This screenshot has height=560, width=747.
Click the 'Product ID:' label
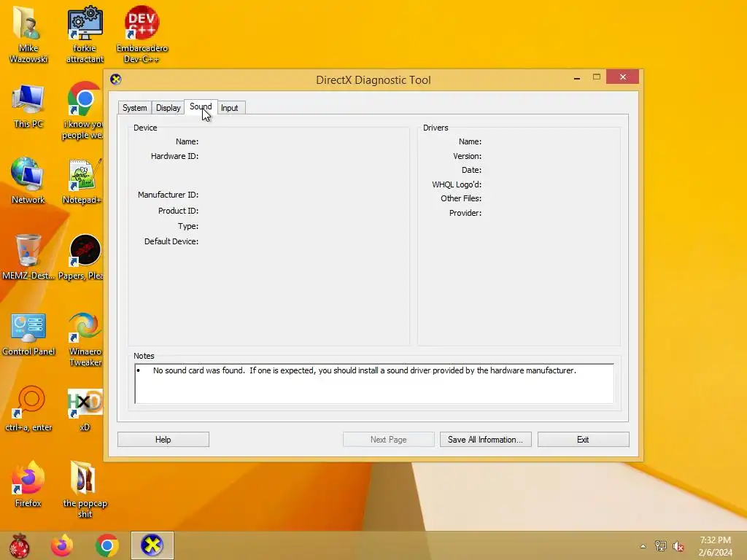tap(178, 211)
